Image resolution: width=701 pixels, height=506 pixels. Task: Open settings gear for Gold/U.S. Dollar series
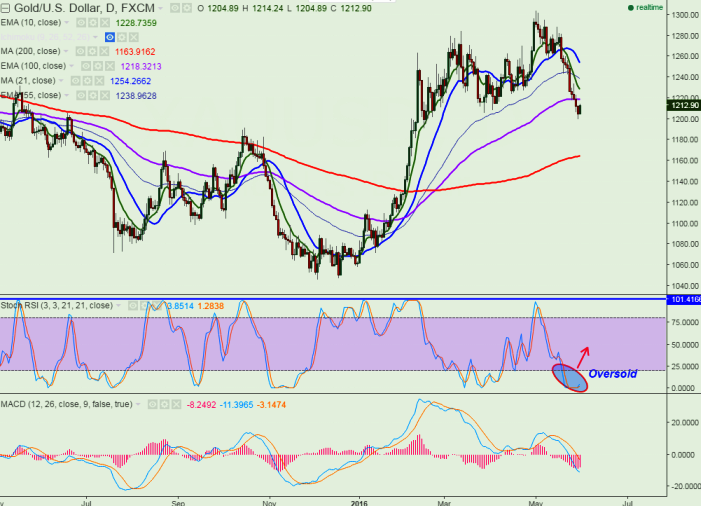click(x=186, y=8)
